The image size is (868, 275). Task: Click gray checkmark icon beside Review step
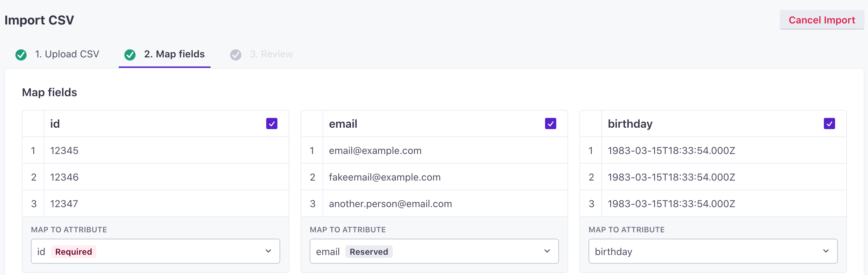(236, 55)
